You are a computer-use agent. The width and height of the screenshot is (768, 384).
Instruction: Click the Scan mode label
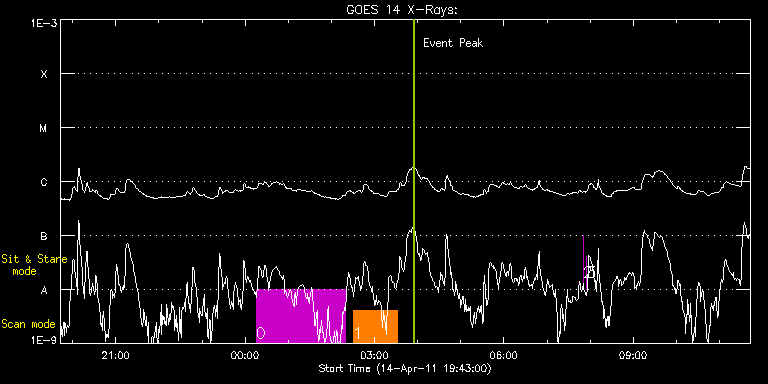click(28, 324)
